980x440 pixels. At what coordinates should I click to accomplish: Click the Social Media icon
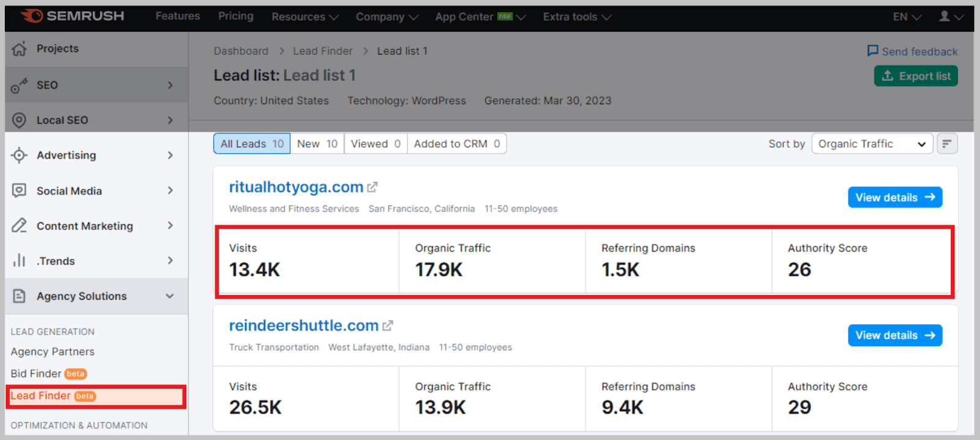pos(19,191)
